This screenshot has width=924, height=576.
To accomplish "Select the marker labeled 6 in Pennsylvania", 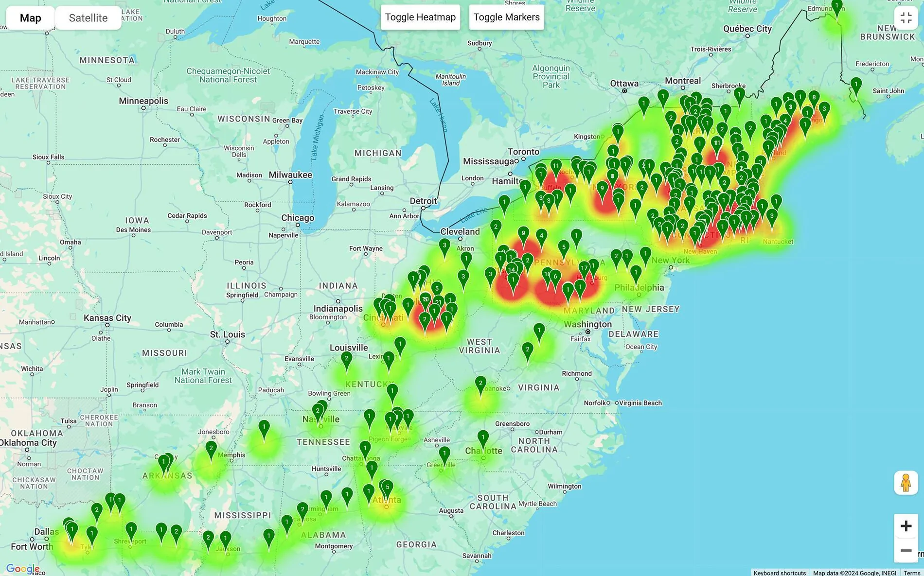I will tap(555, 279).
